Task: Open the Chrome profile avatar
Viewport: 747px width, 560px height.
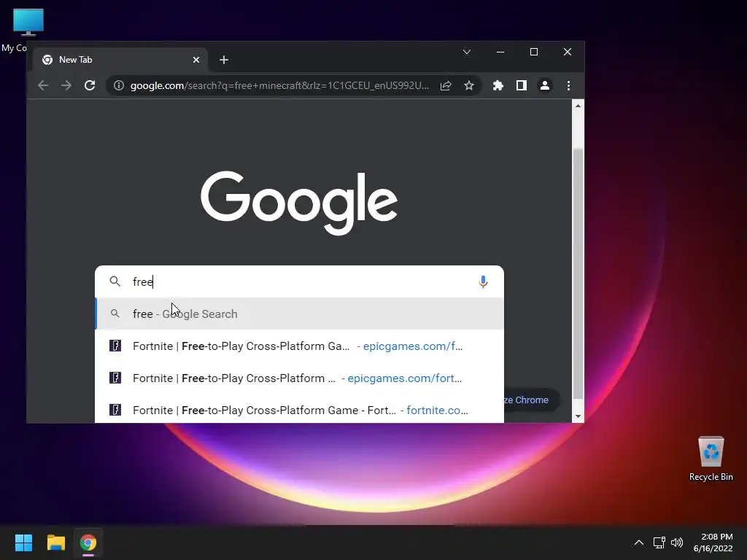Action: (x=544, y=86)
